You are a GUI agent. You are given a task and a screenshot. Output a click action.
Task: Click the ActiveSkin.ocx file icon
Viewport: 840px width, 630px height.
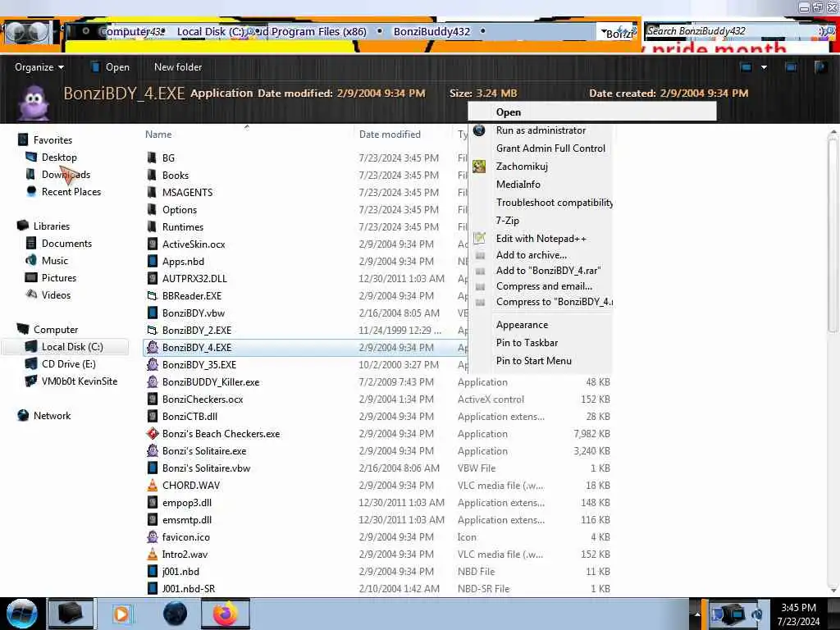tap(152, 244)
